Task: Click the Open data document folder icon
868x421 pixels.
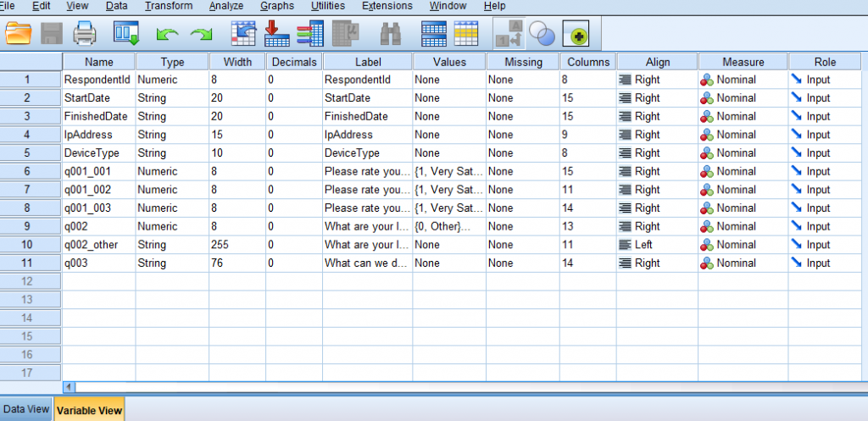Action: pyautogui.click(x=19, y=34)
